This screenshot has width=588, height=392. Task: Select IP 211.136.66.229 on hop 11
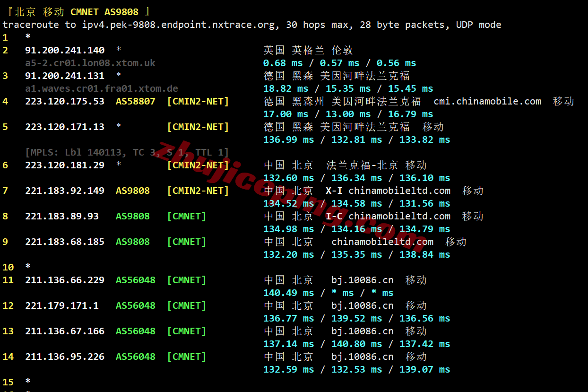point(65,280)
